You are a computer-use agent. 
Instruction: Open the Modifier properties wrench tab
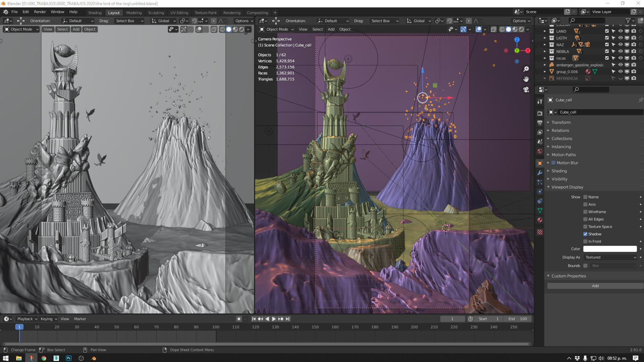click(540, 173)
